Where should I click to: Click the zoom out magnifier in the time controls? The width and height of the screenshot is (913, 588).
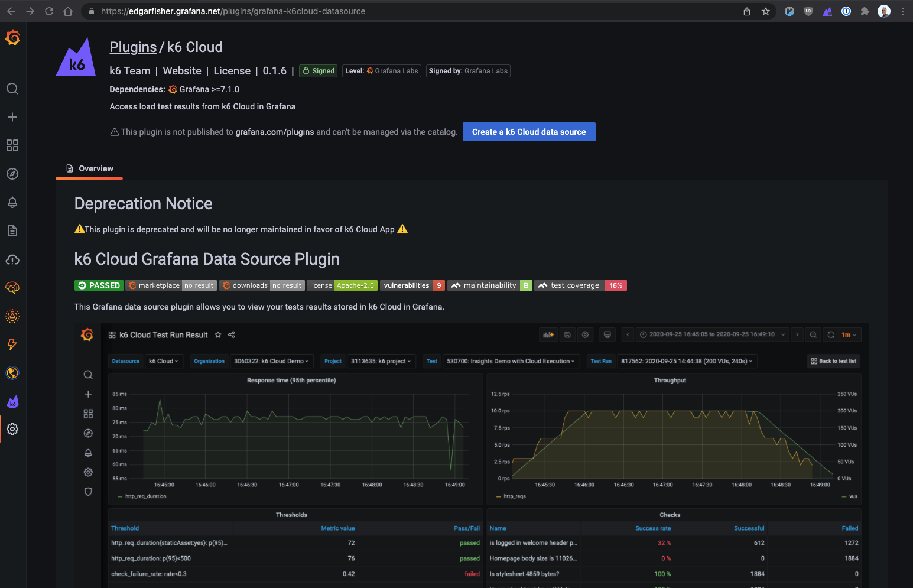pyautogui.click(x=813, y=334)
